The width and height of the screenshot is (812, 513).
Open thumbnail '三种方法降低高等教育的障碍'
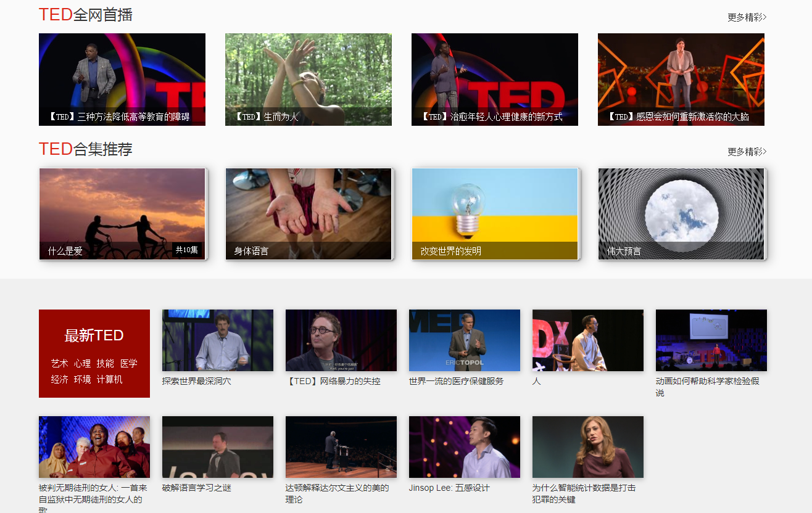[x=122, y=80]
